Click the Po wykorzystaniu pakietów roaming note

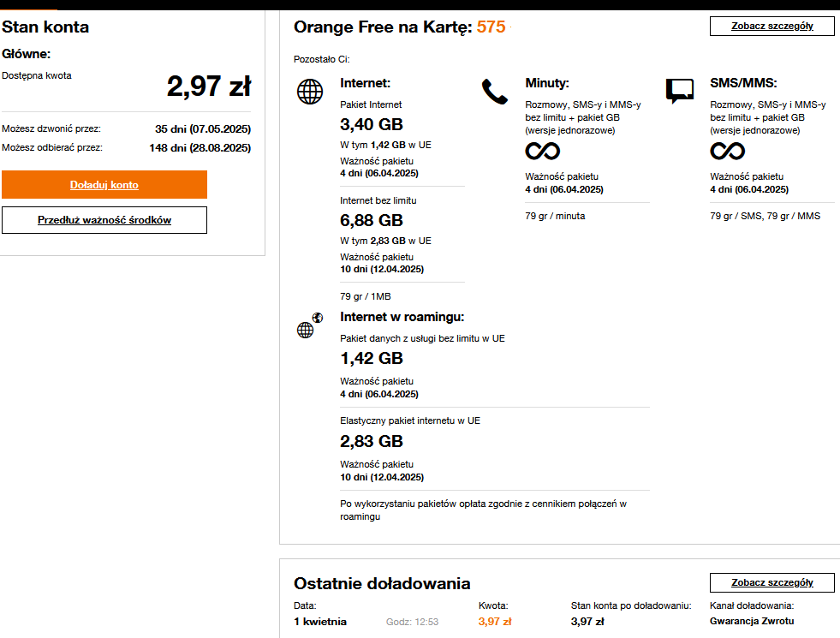(483, 510)
